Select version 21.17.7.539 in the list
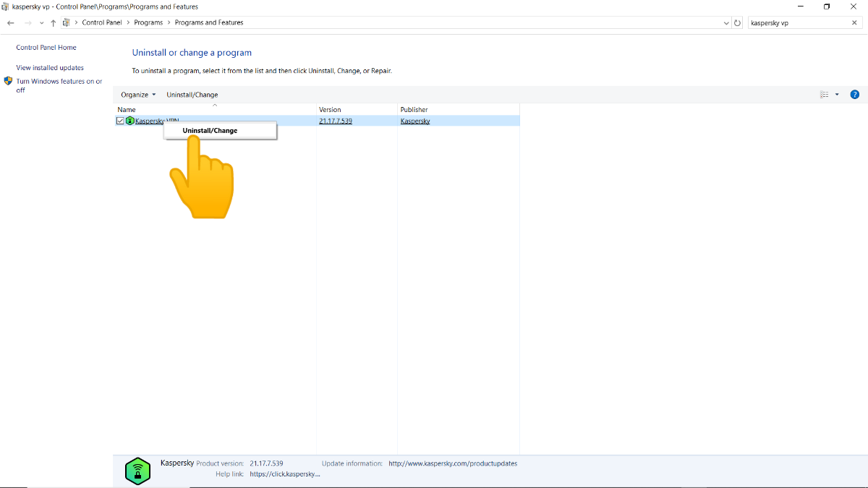Viewport: 868px width, 488px height. tap(336, 121)
